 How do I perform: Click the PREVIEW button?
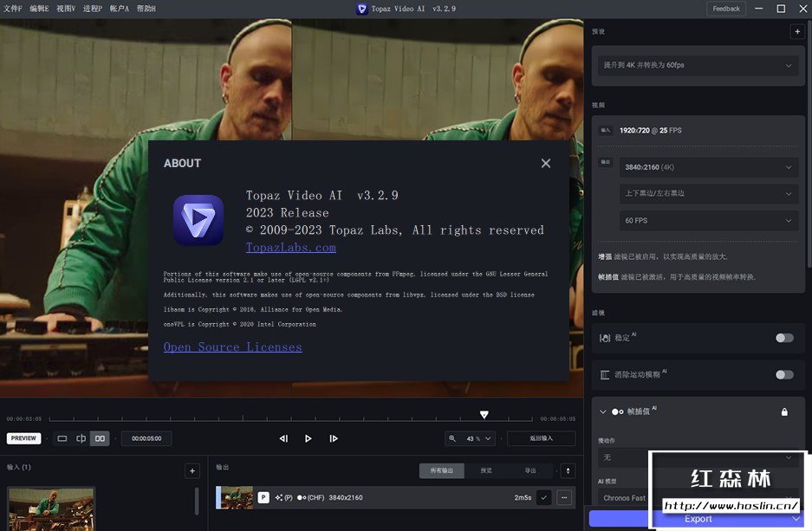click(23, 438)
